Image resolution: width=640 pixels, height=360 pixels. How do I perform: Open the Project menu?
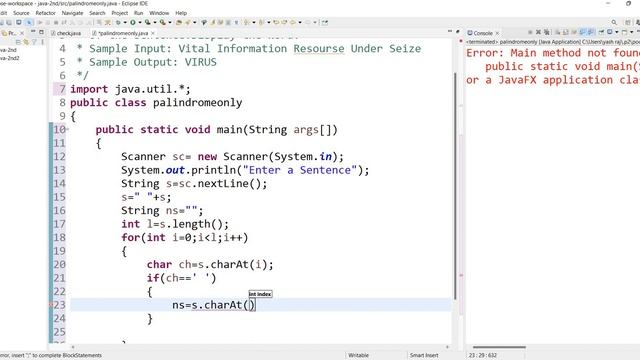point(120,13)
